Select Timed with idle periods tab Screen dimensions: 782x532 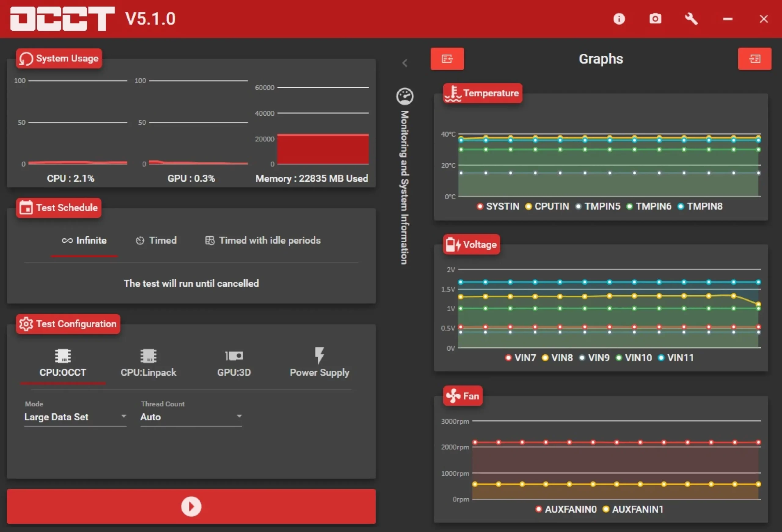(x=263, y=241)
